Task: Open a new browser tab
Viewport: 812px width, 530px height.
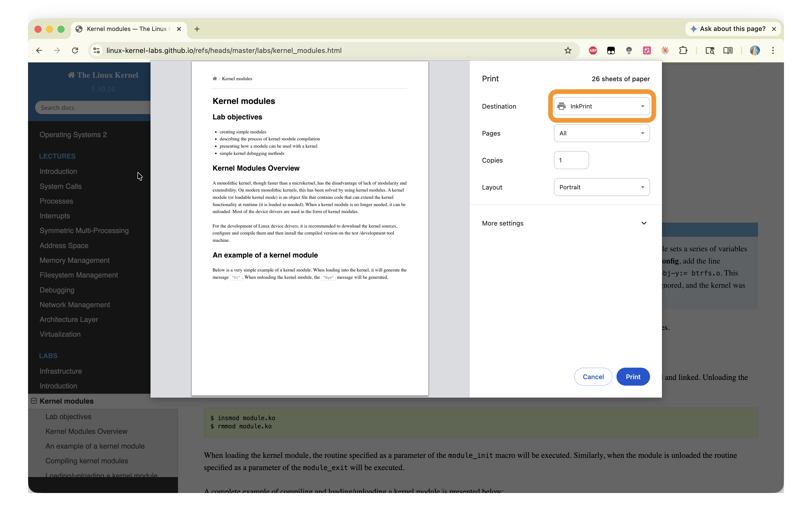Action: tap(197, 29)
